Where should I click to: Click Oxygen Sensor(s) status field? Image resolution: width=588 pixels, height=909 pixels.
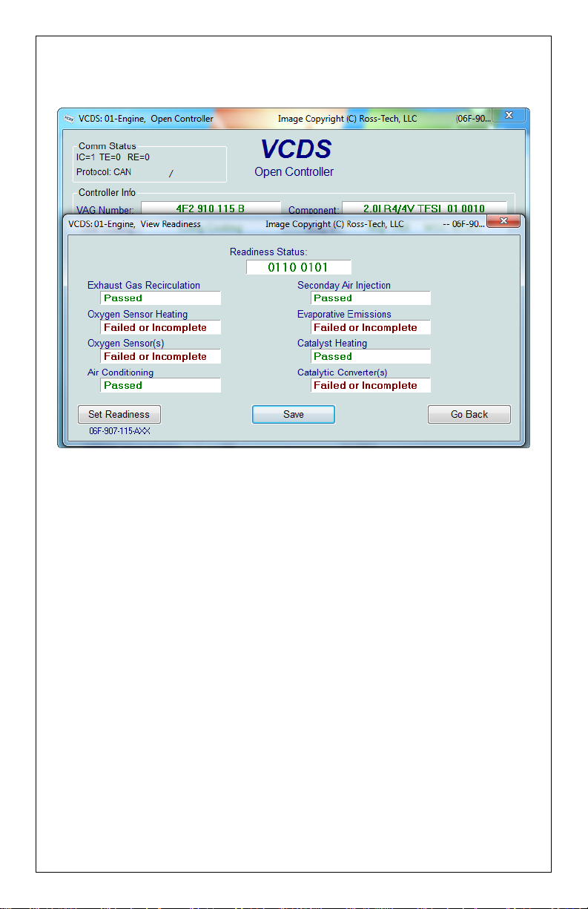161,356
